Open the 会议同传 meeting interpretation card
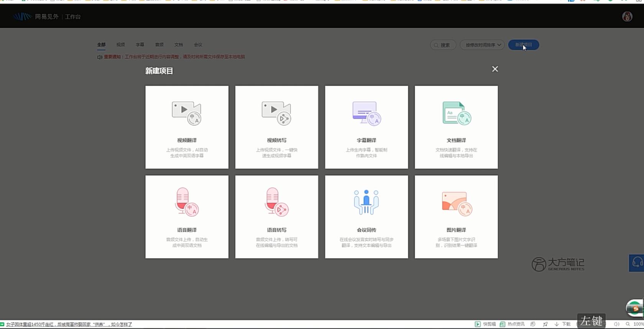Screen dimensions: 644x329 coord(366,217)
